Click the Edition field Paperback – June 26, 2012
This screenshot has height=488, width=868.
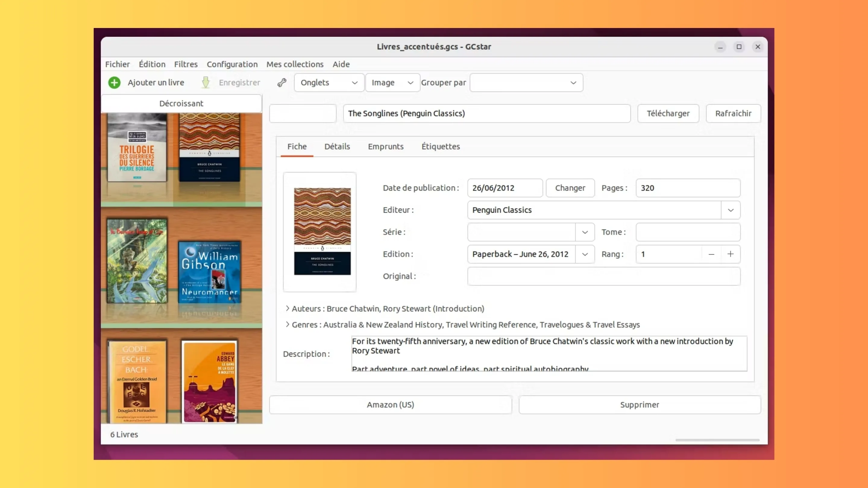point(521,254)
